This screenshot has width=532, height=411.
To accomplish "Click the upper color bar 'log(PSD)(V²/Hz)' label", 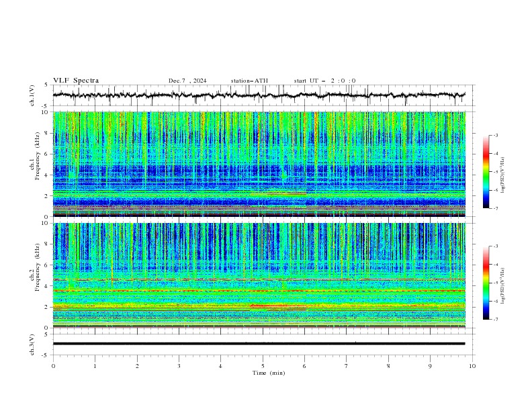I will (503, 175).
